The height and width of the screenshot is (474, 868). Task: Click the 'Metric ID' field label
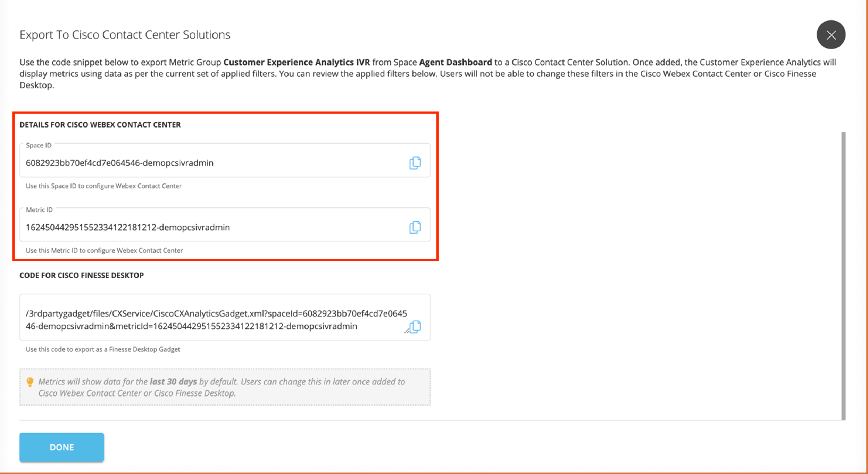39,210
